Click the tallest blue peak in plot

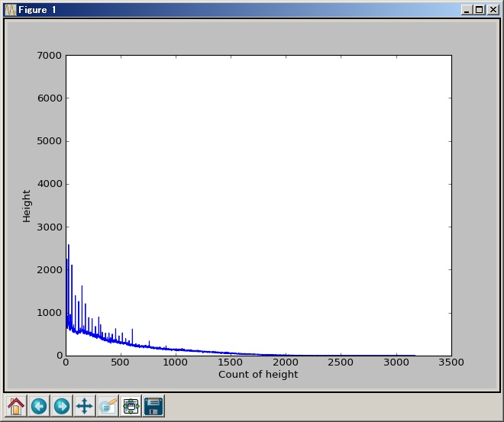point(68,246)
